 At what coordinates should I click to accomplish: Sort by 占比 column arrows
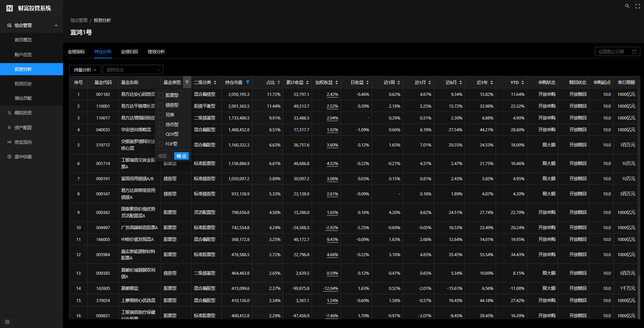click(279, 82)
